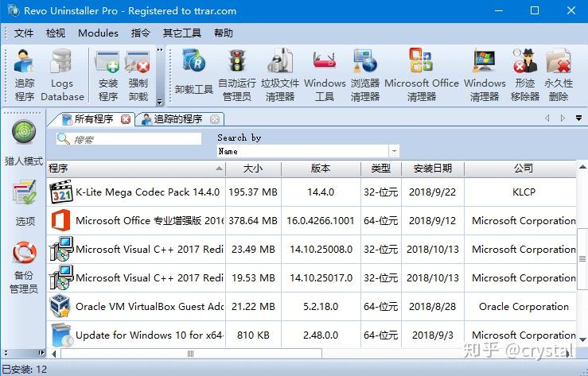Launch the 浏览器清理器 browser cleaner
The image size is (588, 376).
point(365,75)
